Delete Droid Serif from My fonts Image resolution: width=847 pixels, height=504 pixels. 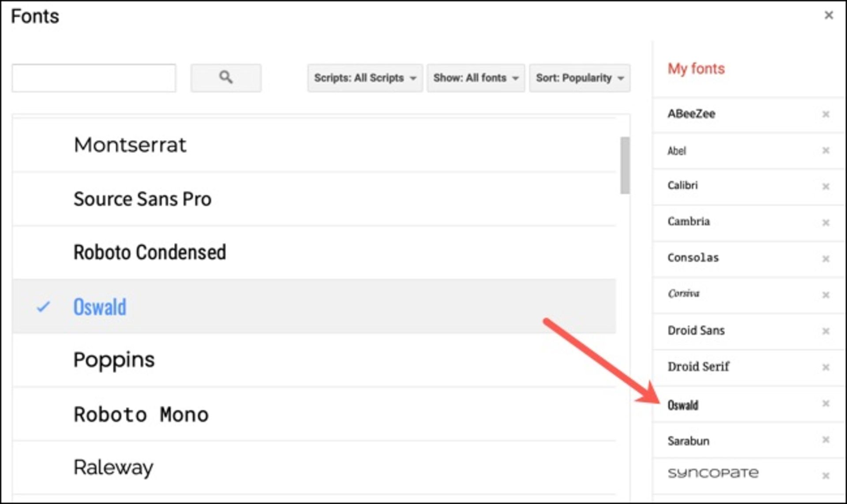[826, 367]
